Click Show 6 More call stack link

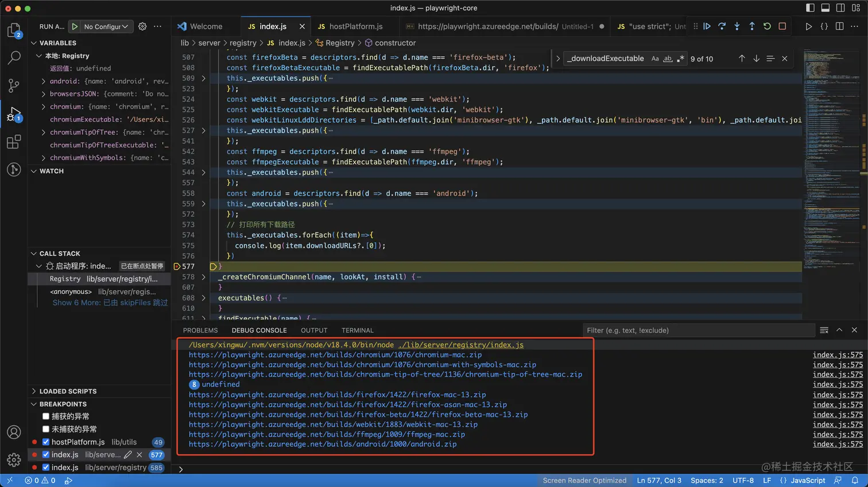coord(110,303)
